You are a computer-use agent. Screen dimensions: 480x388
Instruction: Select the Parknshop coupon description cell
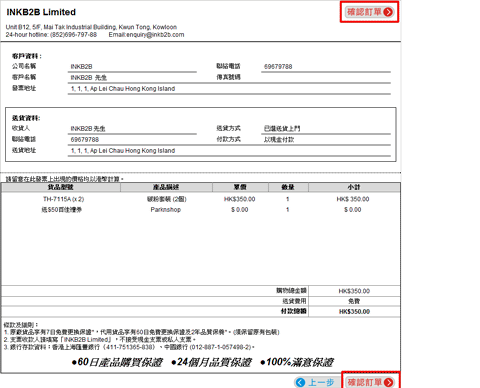pyautogui.click(x=166, y=210)
